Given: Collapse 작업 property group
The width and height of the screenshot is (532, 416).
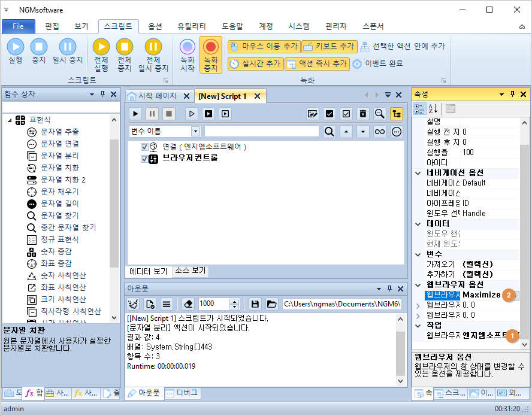Looking at the screenshot, I should [x=418, y=326].
